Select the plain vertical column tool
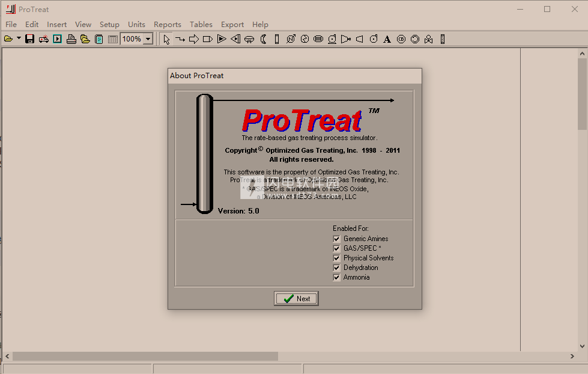Viewport: 588px width, 374px height. tap(277, 39)
